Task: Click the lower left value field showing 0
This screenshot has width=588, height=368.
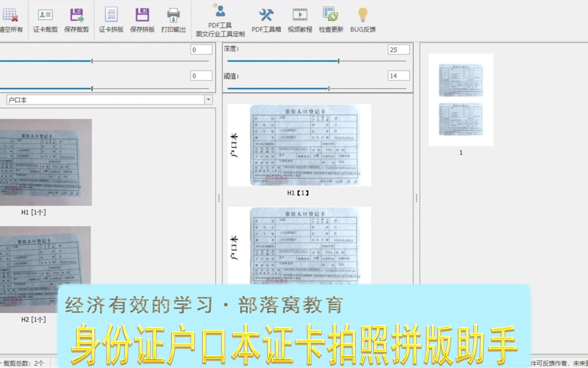Action: pyautogui.click(x=201, y=76)
